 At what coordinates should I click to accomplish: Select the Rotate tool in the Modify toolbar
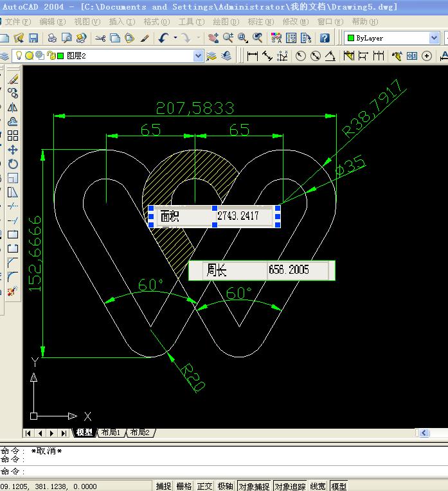pyautogui.click(x=12, y=164)
